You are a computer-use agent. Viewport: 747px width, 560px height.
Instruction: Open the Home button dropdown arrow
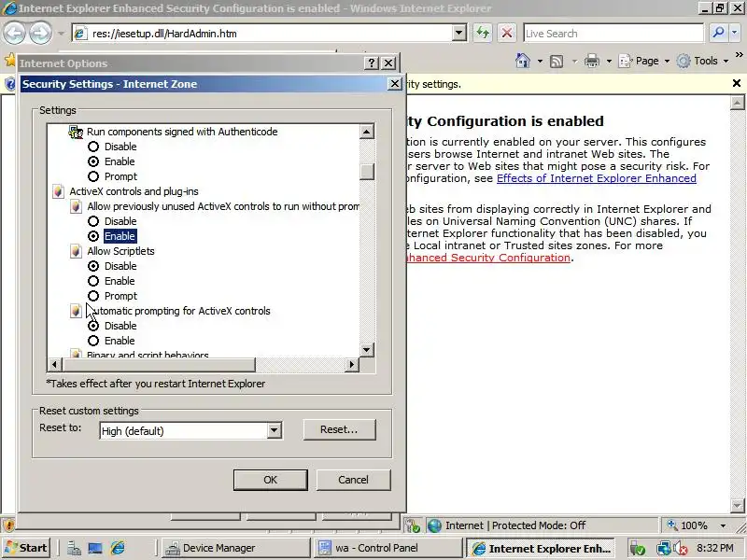tap(540, 61)
